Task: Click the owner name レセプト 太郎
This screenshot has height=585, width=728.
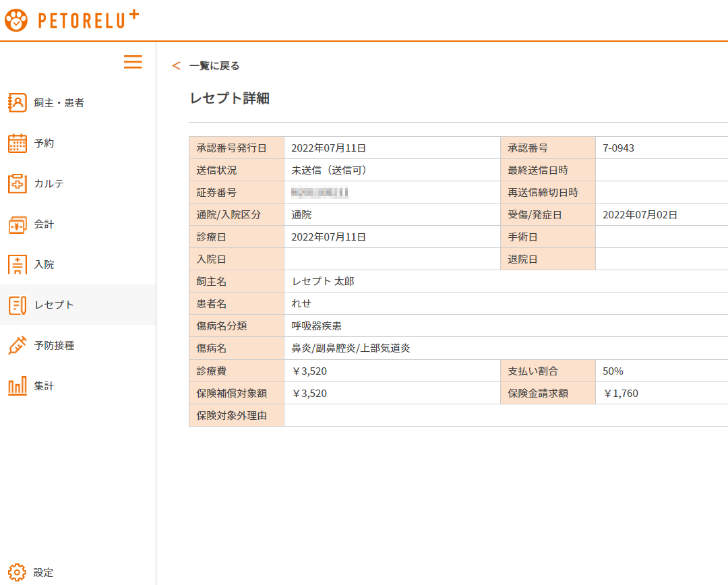Action: (323, 281)
